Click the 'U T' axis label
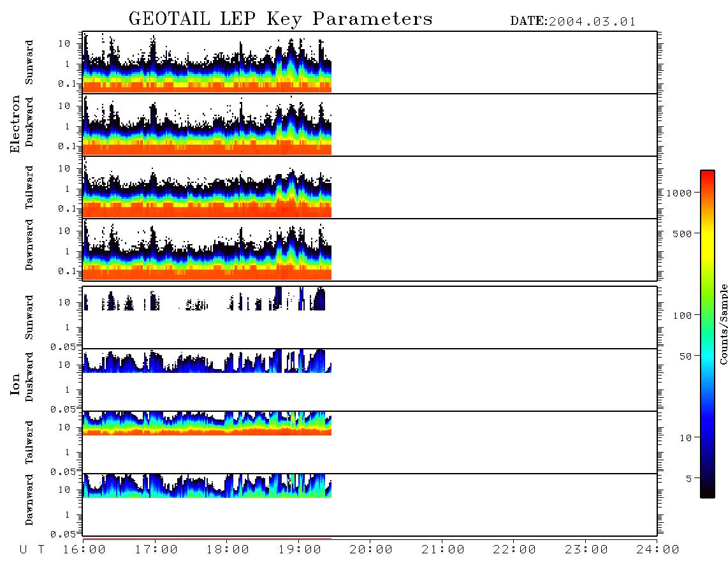This screenshot has height=561, width=728. [32, 550]
